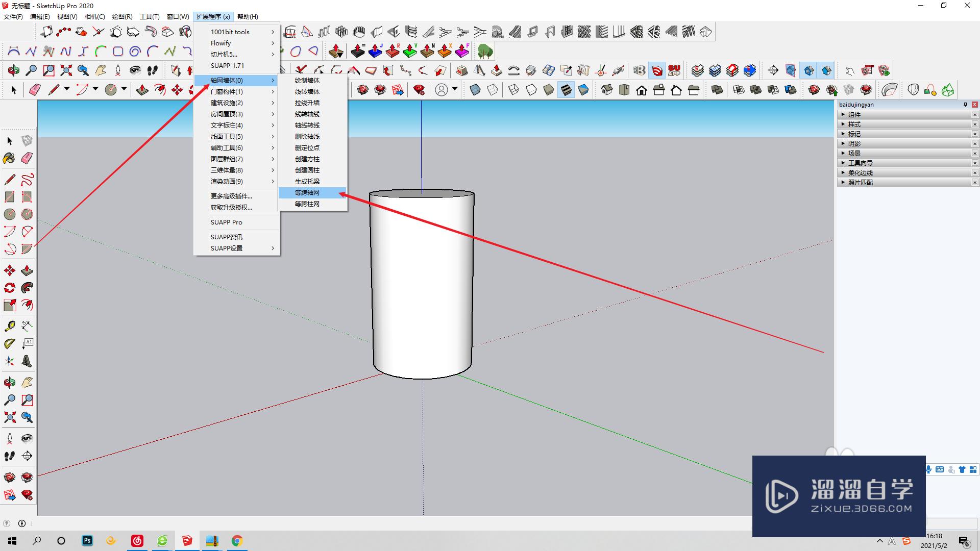Open the Model Info icon in status bar
Image resolution: width=980 pixels, height=551 pixels.
(22, 523)
